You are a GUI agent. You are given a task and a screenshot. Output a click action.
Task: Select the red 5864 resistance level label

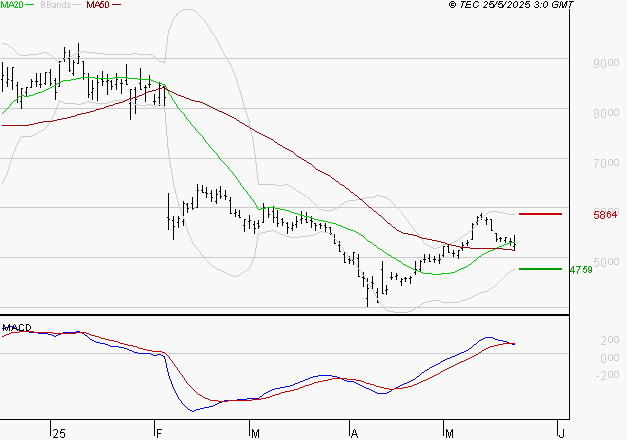tap(605, 215)
